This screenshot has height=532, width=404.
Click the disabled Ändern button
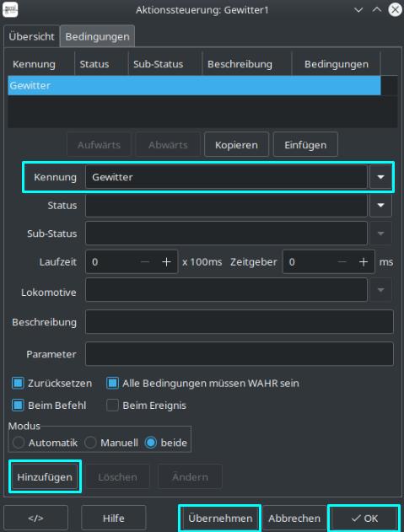(190, 476)
